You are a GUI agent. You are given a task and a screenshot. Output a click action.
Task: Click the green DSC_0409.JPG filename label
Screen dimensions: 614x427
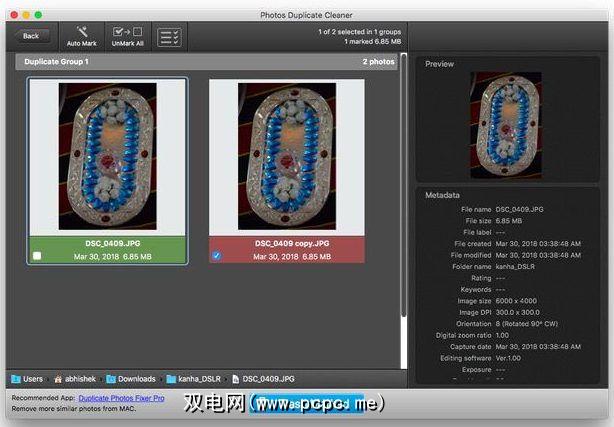pyautogui.click(x=113, y=243)
